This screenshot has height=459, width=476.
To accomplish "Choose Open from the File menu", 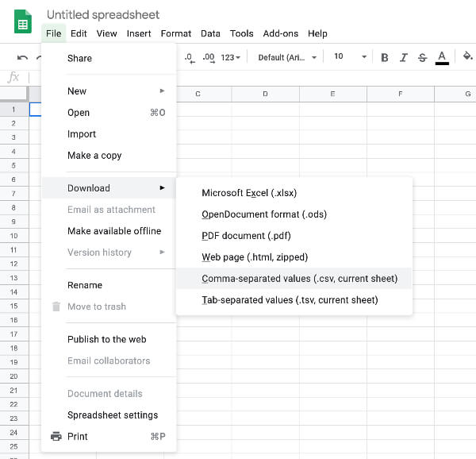I will tap(109, 113).
